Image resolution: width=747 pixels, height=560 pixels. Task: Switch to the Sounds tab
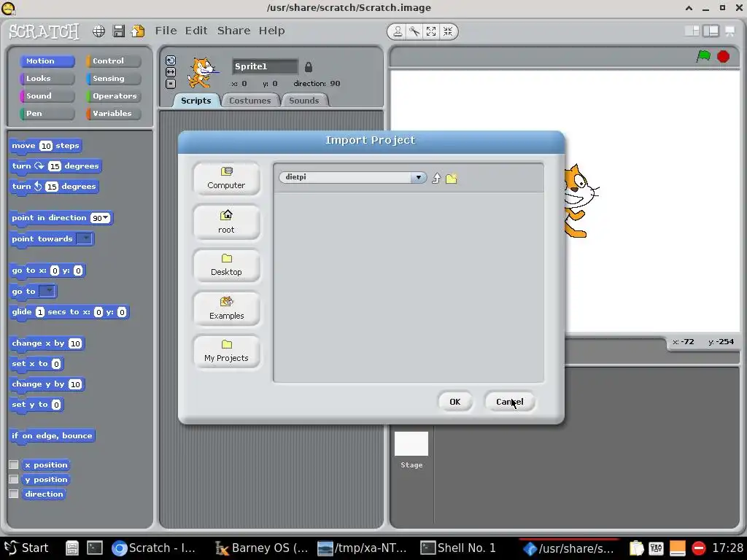click(x=303, y=101)
